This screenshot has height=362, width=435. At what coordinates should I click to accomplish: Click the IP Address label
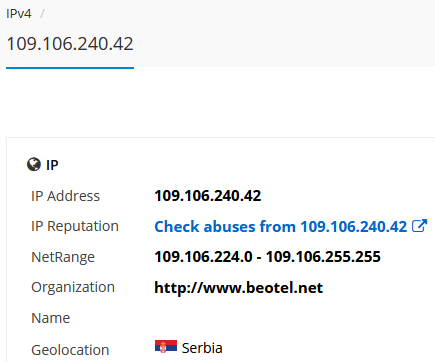click(x=65, y=196)
